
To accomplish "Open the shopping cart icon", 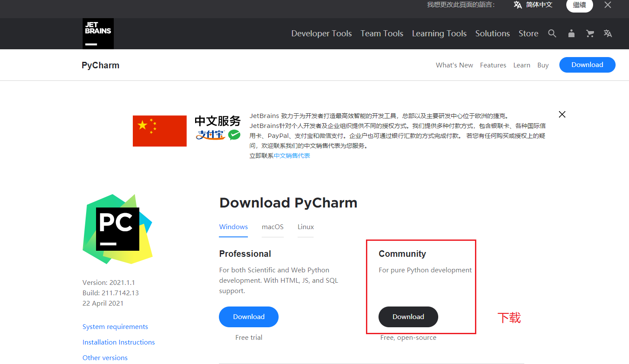I will click(590, 33).
